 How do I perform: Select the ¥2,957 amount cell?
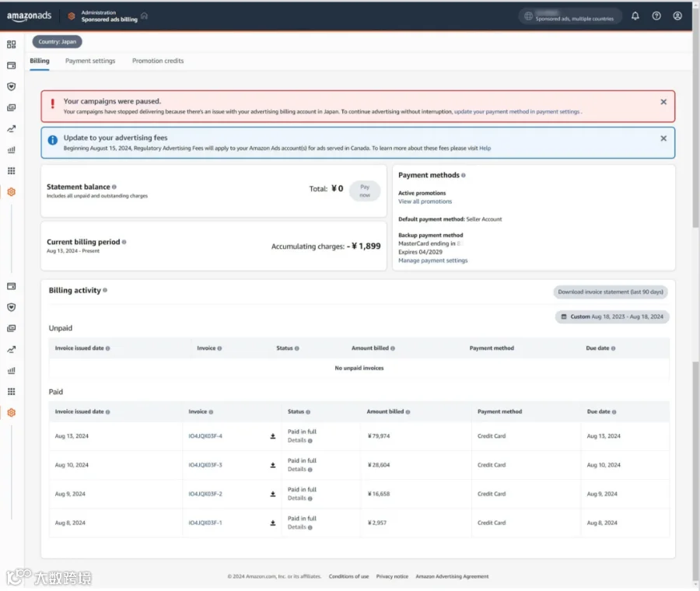(x=376, y=523)
